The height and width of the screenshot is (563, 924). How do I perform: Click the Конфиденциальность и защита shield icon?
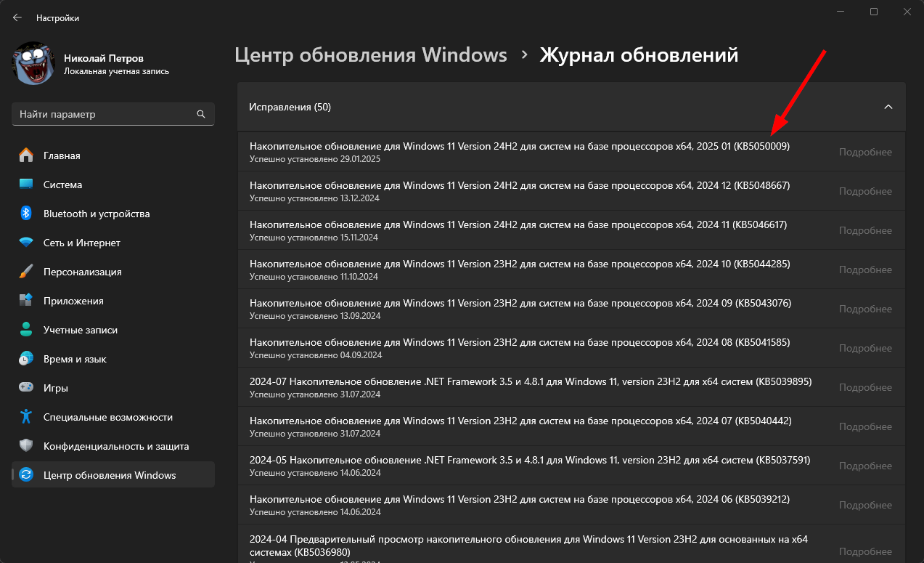click(x=26, y=446)
